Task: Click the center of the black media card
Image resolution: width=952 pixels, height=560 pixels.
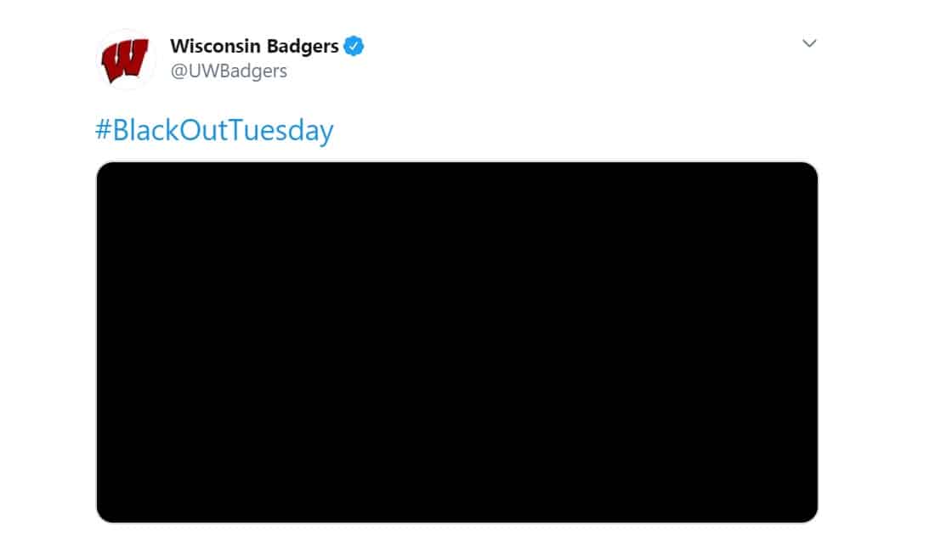Action: [457, 342]
